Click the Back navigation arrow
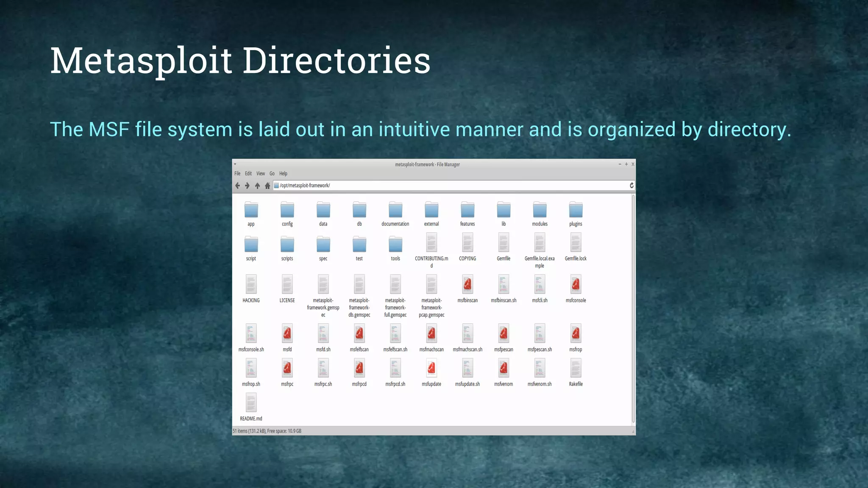The height and width of the screenshot is (488, 868). click(237, 186)
